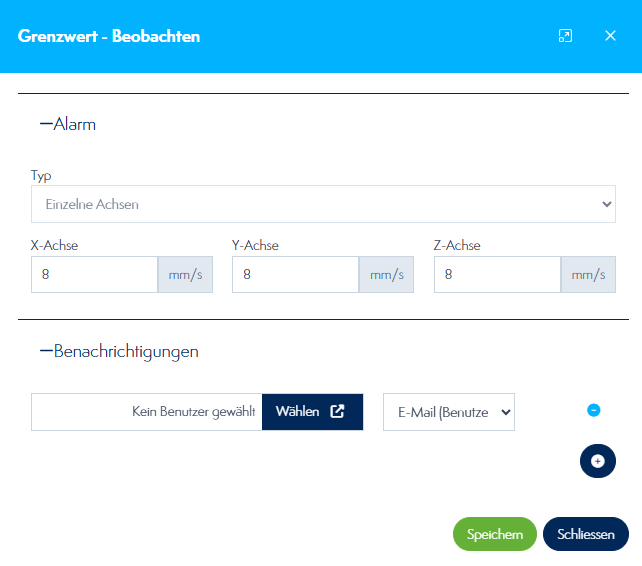Expand the dialog to fullscreen

[x=565, y=36]
